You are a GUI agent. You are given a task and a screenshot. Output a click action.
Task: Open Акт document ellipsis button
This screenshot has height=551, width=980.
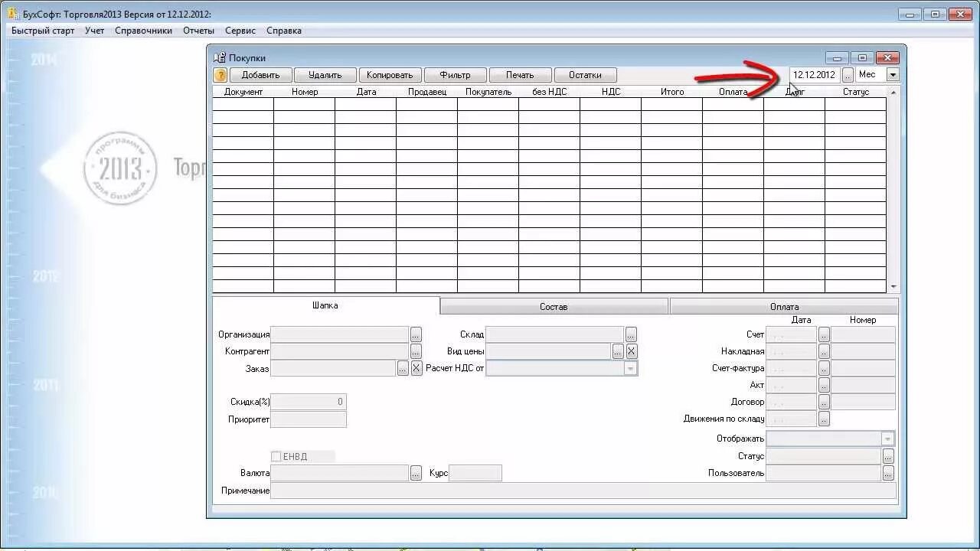(824, 385)
